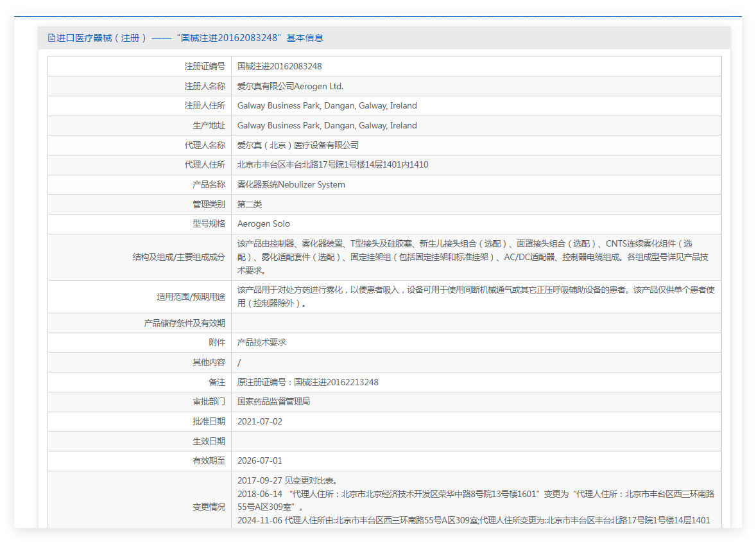Click the 2018-06-14 agent address change entry

click(476, 500)
